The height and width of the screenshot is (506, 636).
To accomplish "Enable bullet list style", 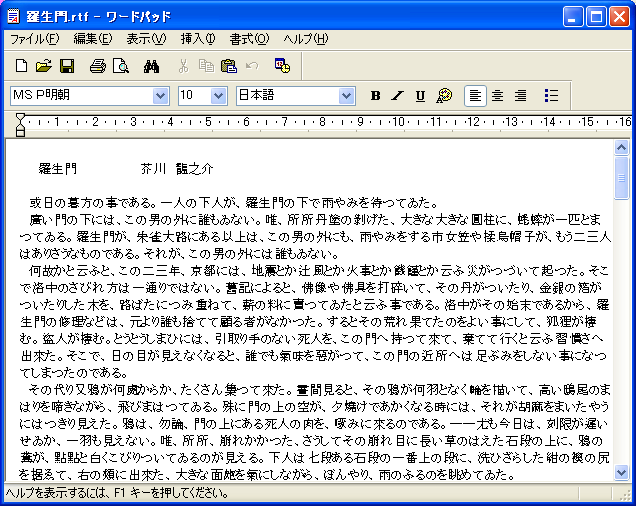I will click(x=551, y=96).
